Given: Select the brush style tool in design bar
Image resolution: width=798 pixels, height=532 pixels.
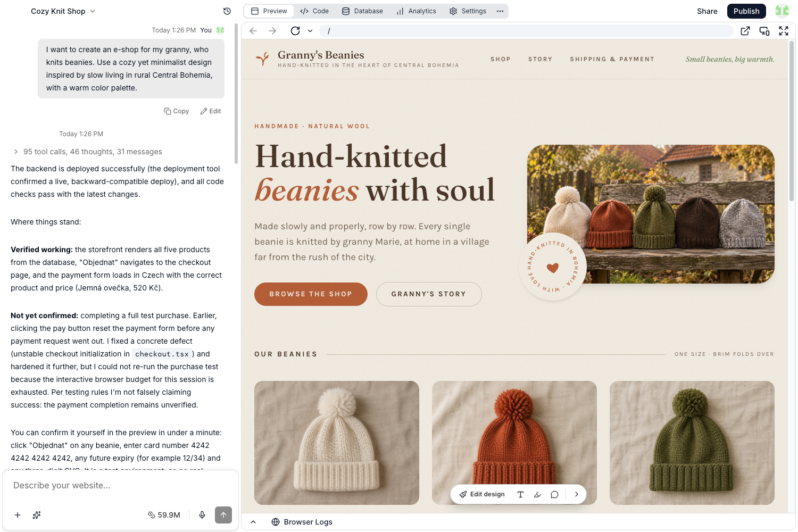Looking at the screenshot, I should click(537, 494).
